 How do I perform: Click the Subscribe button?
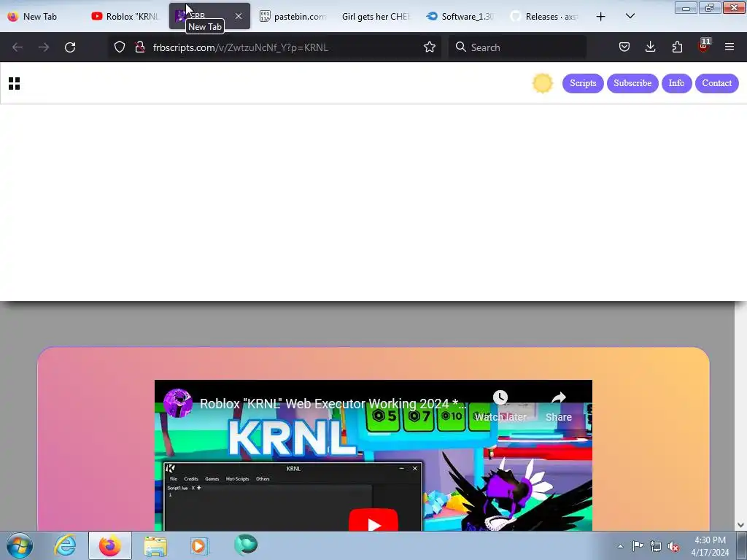(632, 83)
